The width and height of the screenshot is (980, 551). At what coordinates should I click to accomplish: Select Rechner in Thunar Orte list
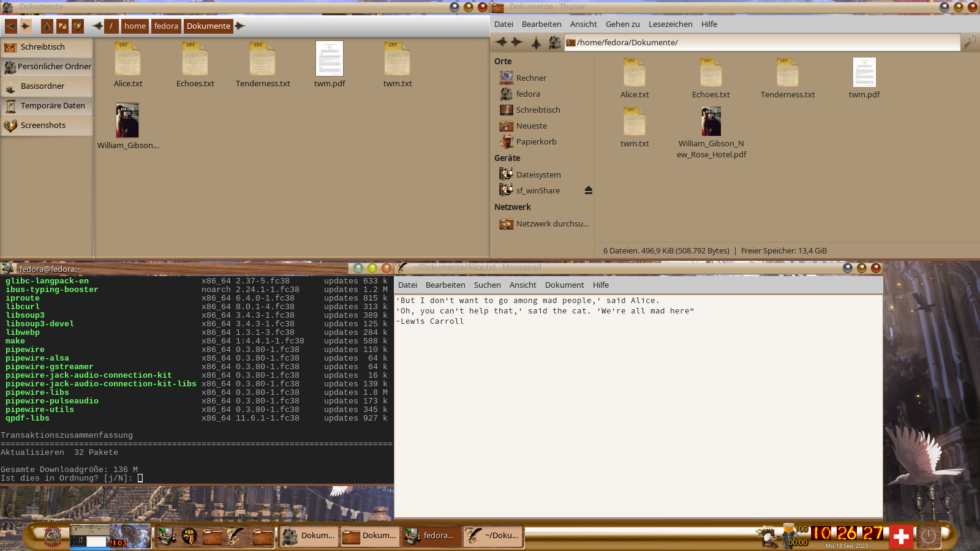pyautogui.click(x=541, y=78)
